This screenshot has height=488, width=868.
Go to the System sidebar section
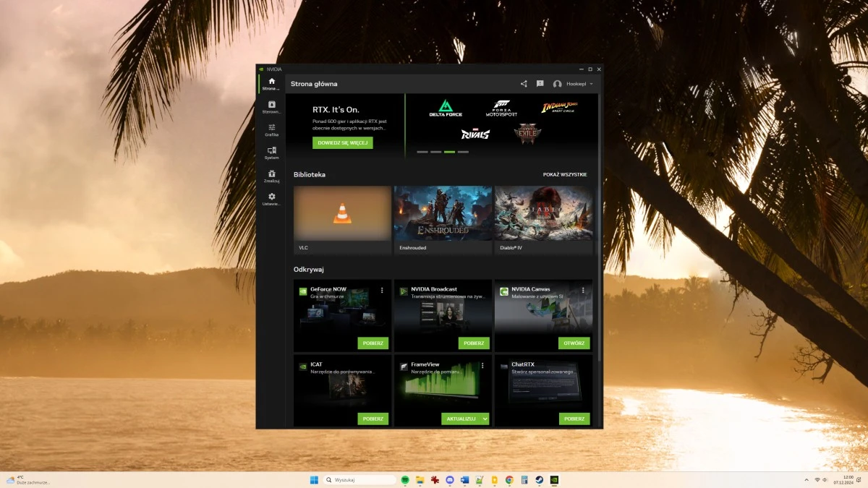click(x=271, y=153)
